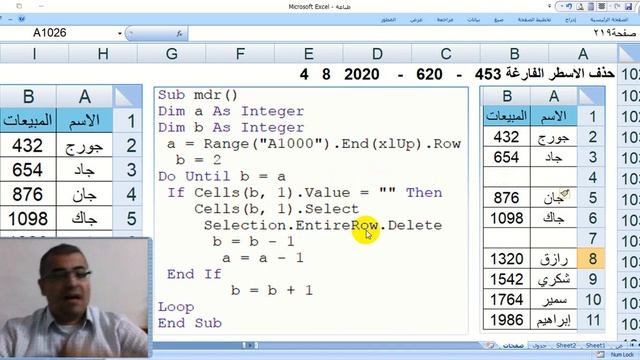Click the Print Preview icon with magnifier

point(580,6)
